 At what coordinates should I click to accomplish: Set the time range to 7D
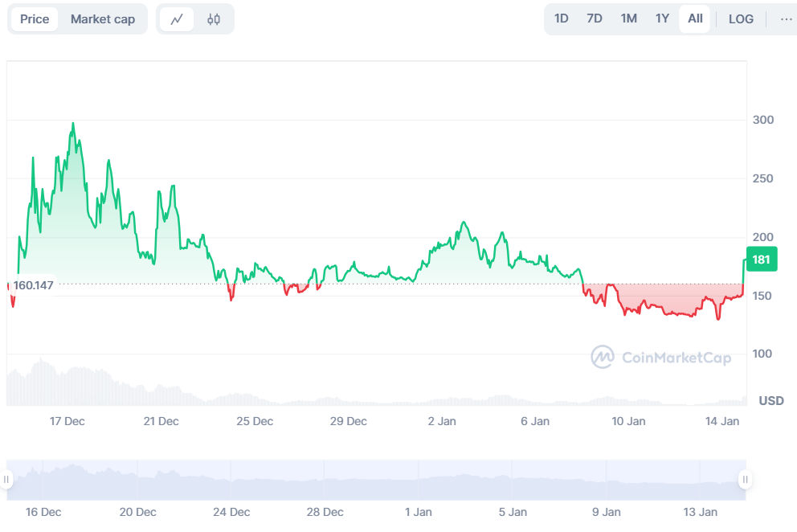(595, 18)
